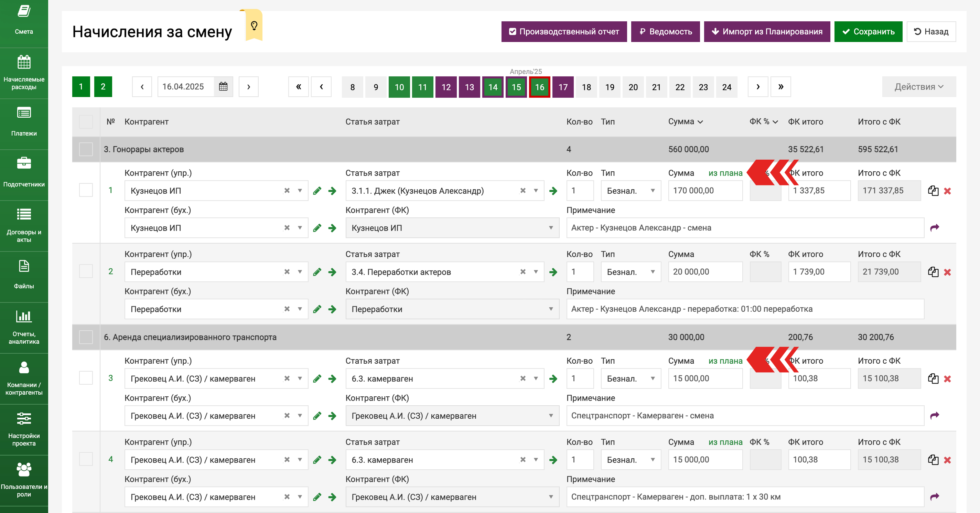Click the 16.04.2025 date field
This screenshot has width=980, height=513.
click(x=186, y=87)
